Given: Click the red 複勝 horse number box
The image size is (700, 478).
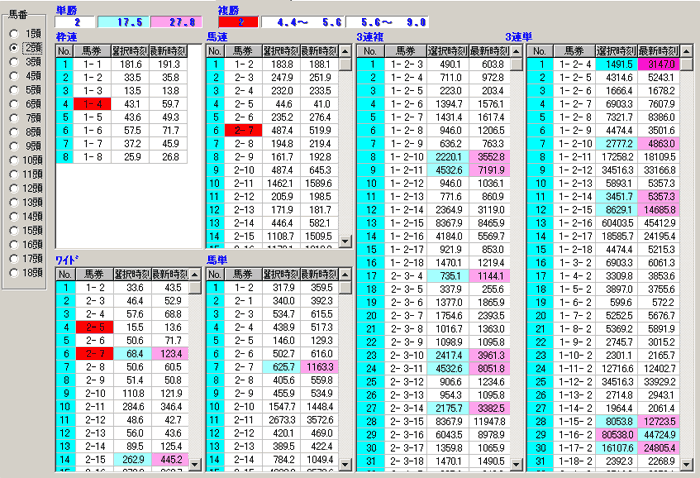Looking at the screenshot, I should coord(238,22).
